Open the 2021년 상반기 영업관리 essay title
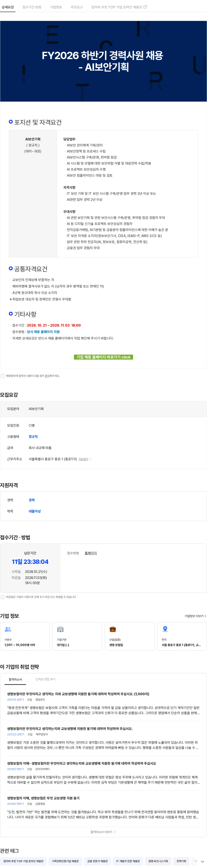Viewport: 207px width, 868px height. click(78, 694)
